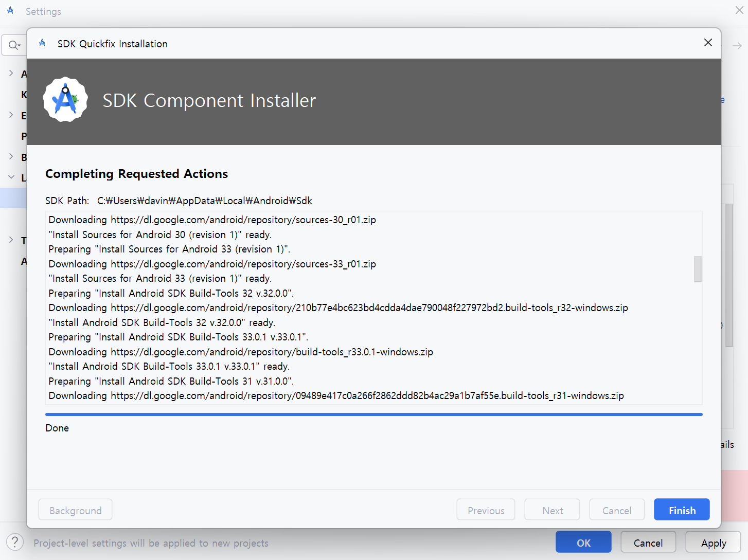Click the Finish button

pos(682,510)
